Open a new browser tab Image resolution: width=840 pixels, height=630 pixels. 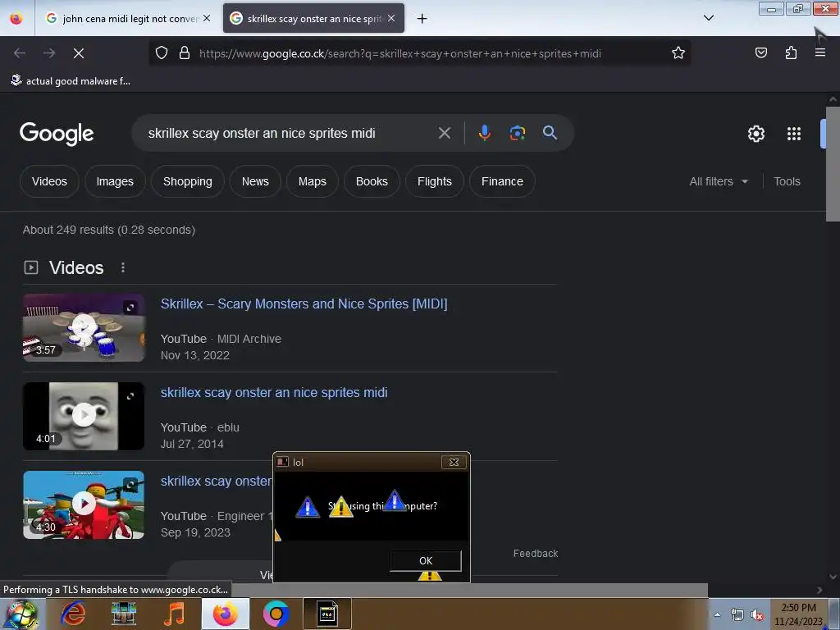(422, 19)
